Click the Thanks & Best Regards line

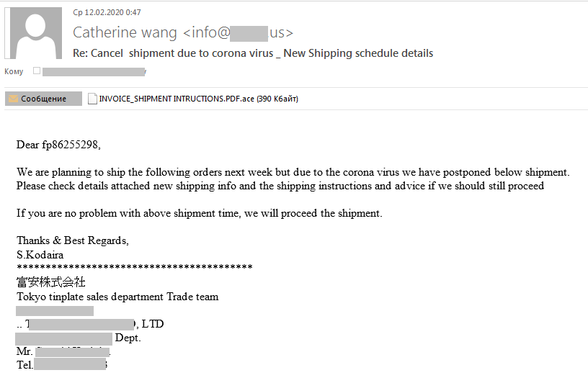73,240
